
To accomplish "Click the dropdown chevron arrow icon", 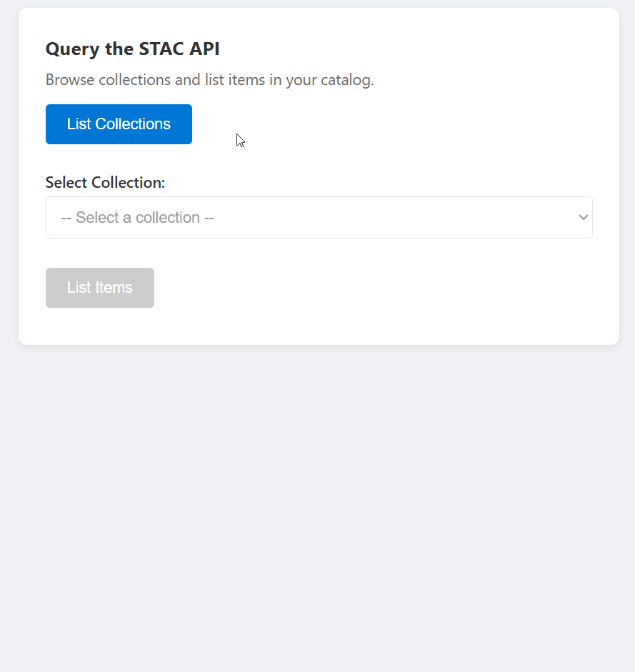I will point(583,218).
